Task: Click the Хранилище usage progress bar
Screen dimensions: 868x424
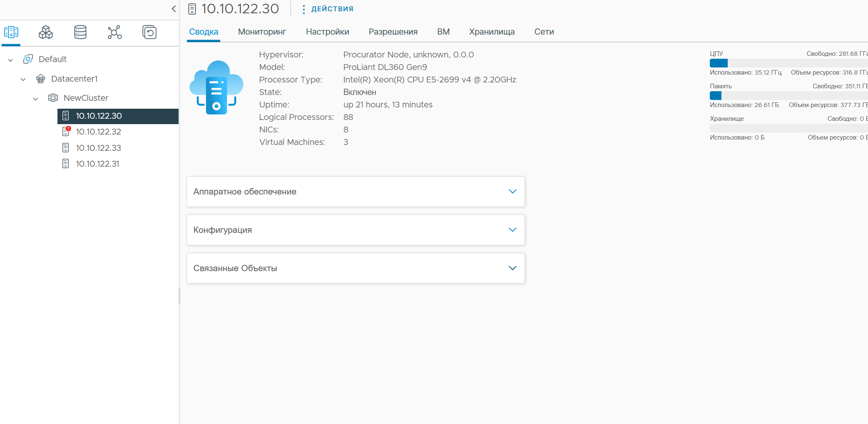Action: 788,128
